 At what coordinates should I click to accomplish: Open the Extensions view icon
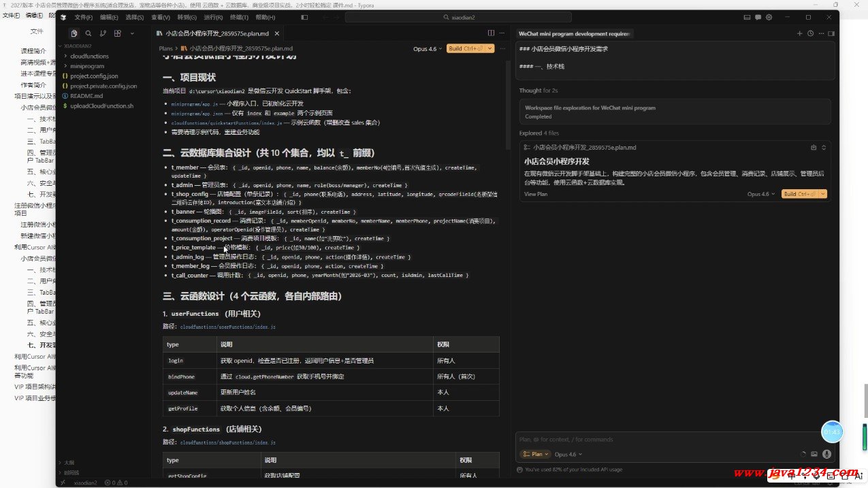click(x=118, y=33)
